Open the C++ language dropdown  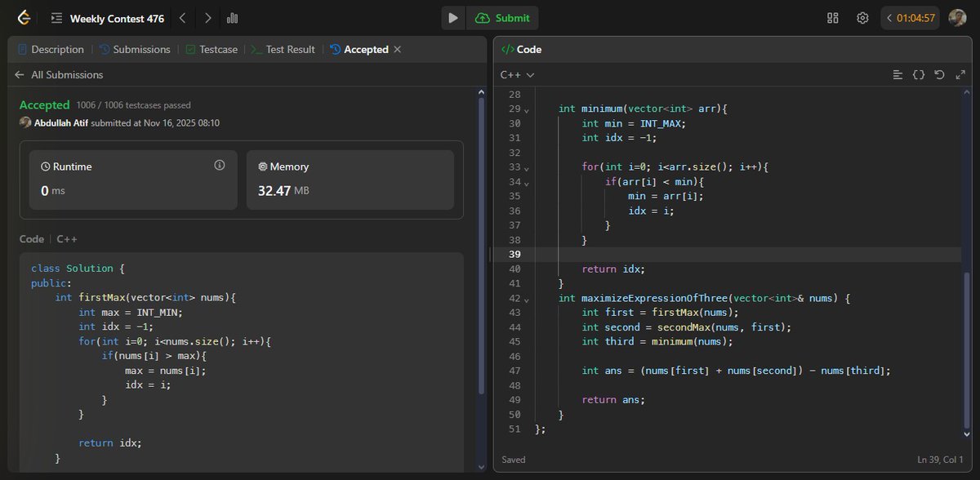[x=510, y=74]
